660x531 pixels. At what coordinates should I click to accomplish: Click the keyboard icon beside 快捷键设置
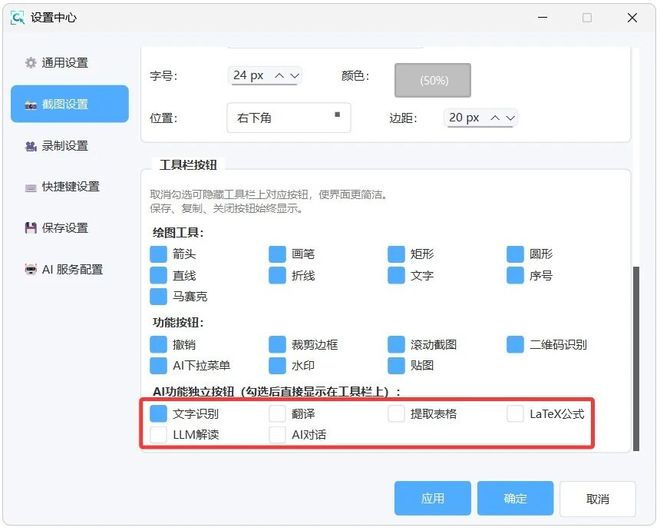coord(31,188)
